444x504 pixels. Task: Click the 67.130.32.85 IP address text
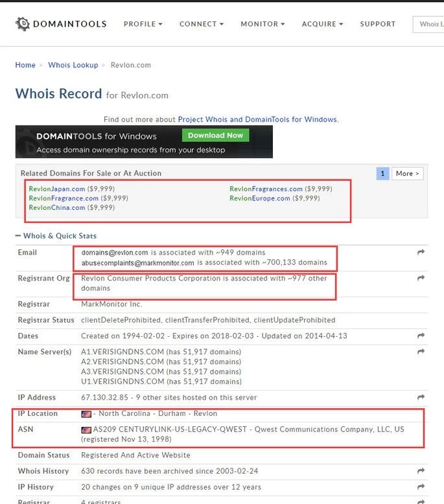104,398
